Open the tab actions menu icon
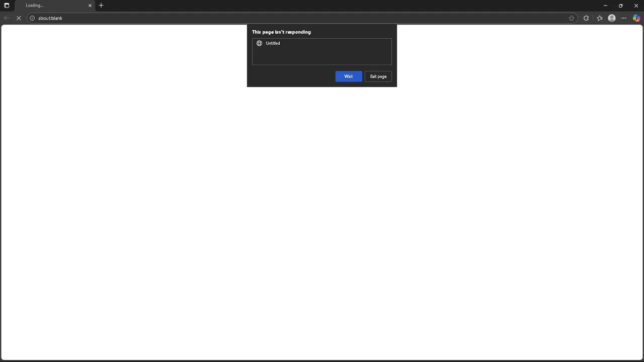The image size is (644, 362). pos(7,6)
